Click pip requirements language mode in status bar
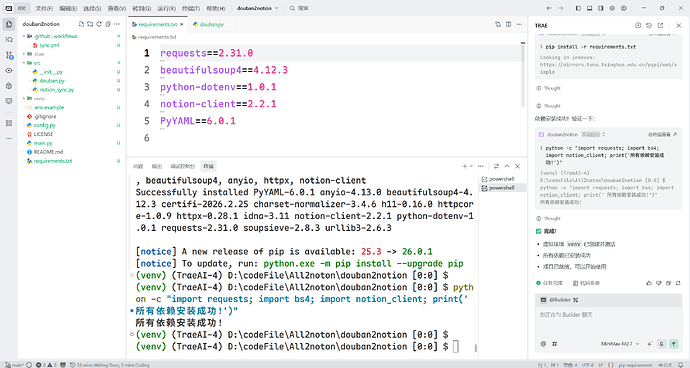 click(x=635, y=365)
